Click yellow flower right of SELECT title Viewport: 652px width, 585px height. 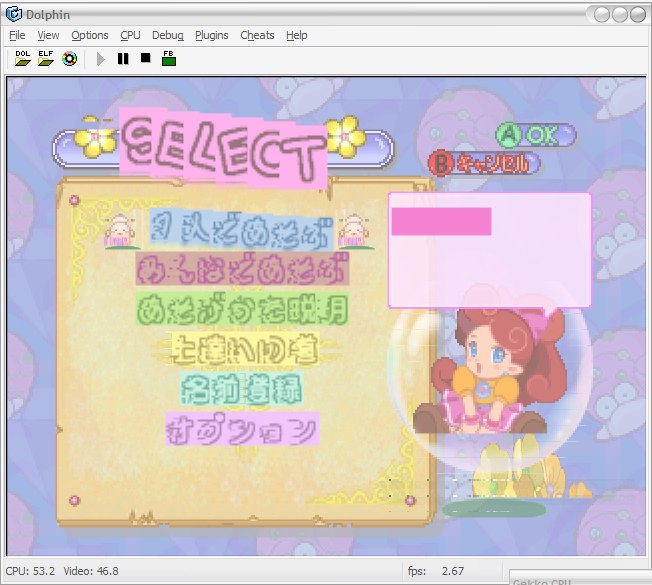coord(346,136)
